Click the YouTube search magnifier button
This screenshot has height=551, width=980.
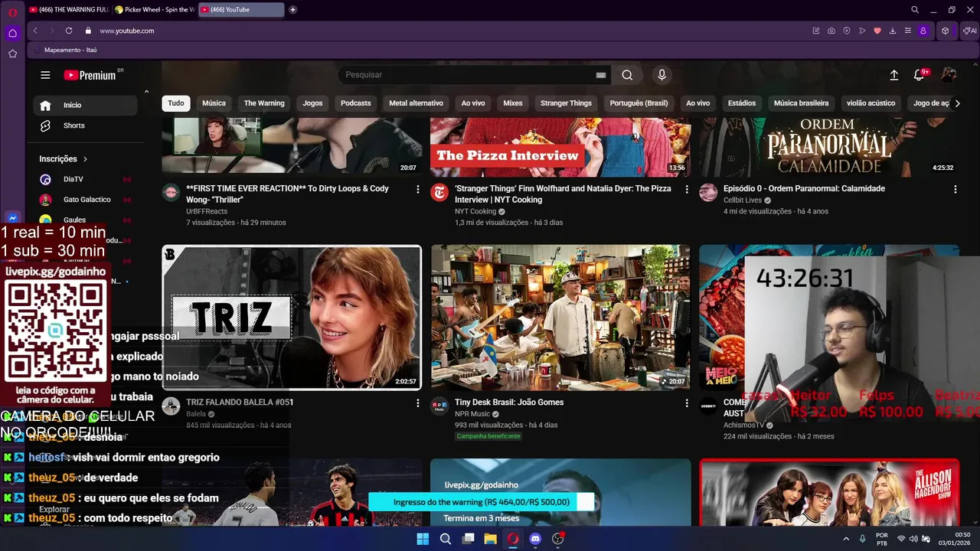click(627, 75)
